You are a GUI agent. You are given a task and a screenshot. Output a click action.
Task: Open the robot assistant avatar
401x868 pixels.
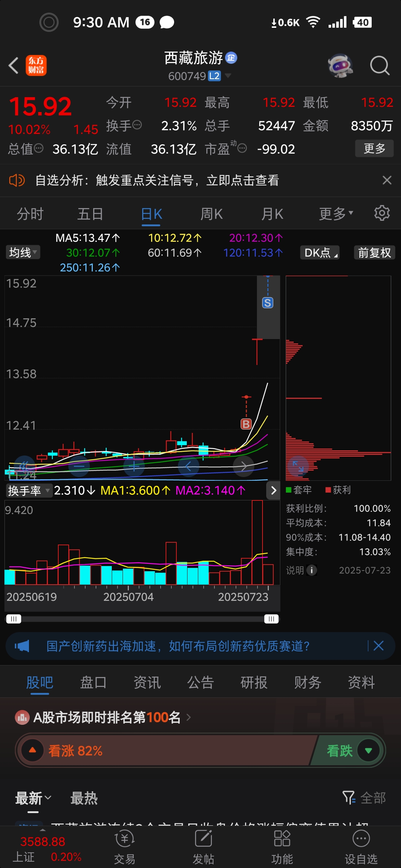click(x=340, y=66)
